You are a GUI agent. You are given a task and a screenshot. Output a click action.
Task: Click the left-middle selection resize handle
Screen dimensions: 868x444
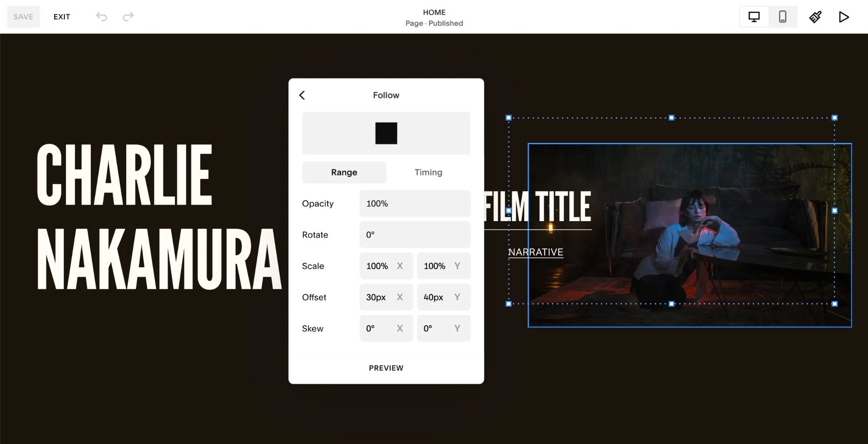pyautogui.click(x=509, y=211)
